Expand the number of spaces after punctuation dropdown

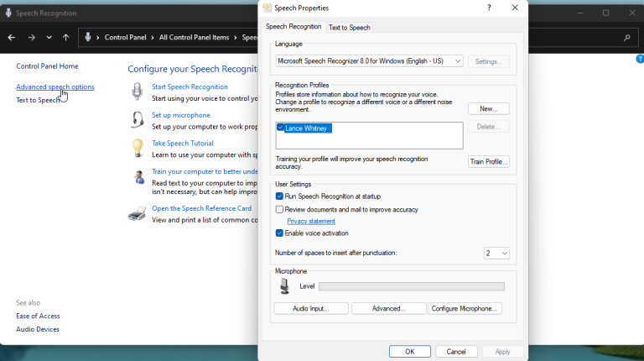click(496, 253)
